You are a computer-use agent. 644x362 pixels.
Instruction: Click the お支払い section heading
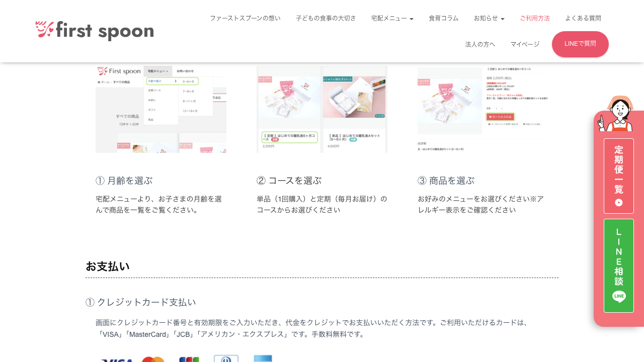click(x=108, y=266)
